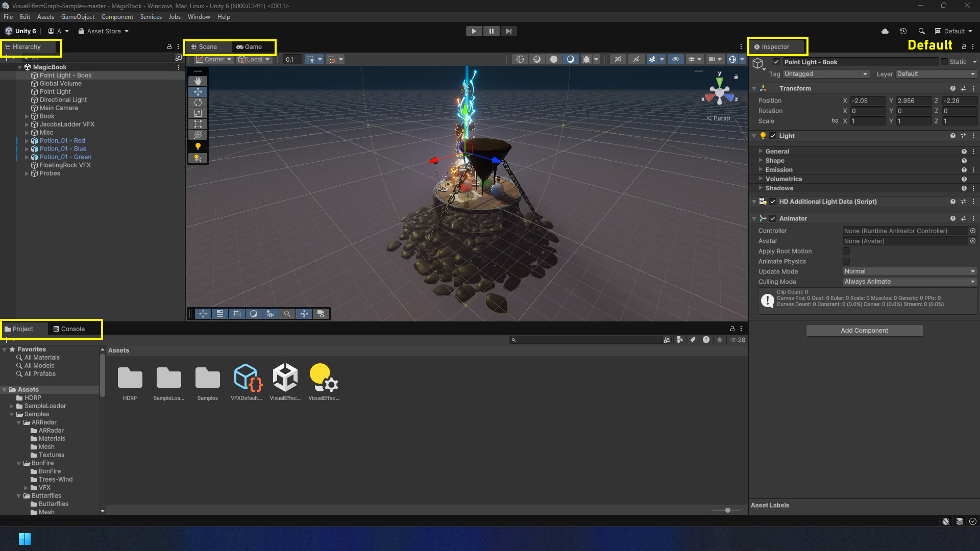Open the Layer dropdown
980x551 pixels.
click(936, 74)
